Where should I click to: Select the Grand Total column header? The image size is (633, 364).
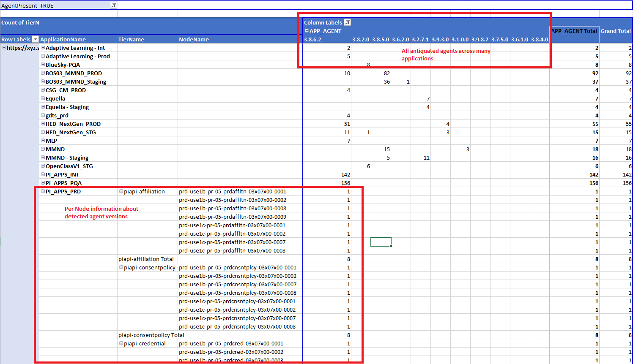coord(616,31)
